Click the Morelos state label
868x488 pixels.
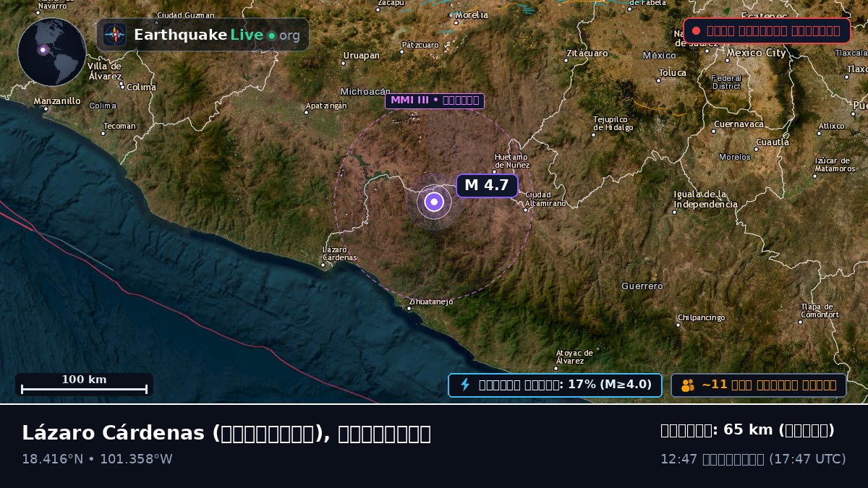(735, 157)
